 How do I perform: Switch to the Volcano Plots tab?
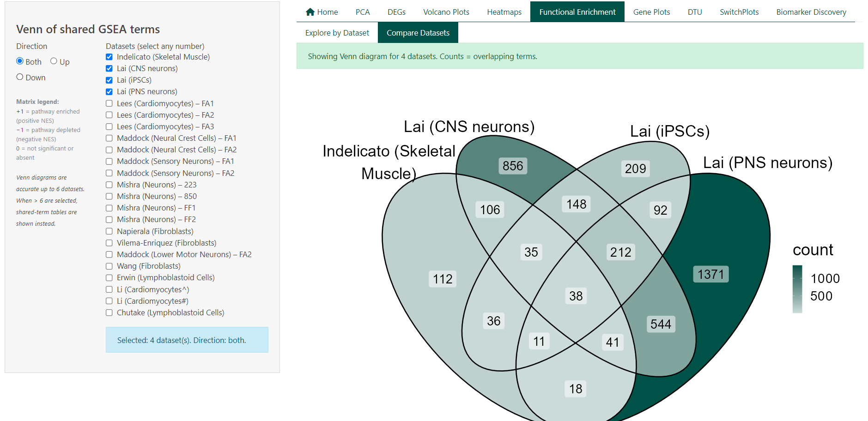point(446,12)
